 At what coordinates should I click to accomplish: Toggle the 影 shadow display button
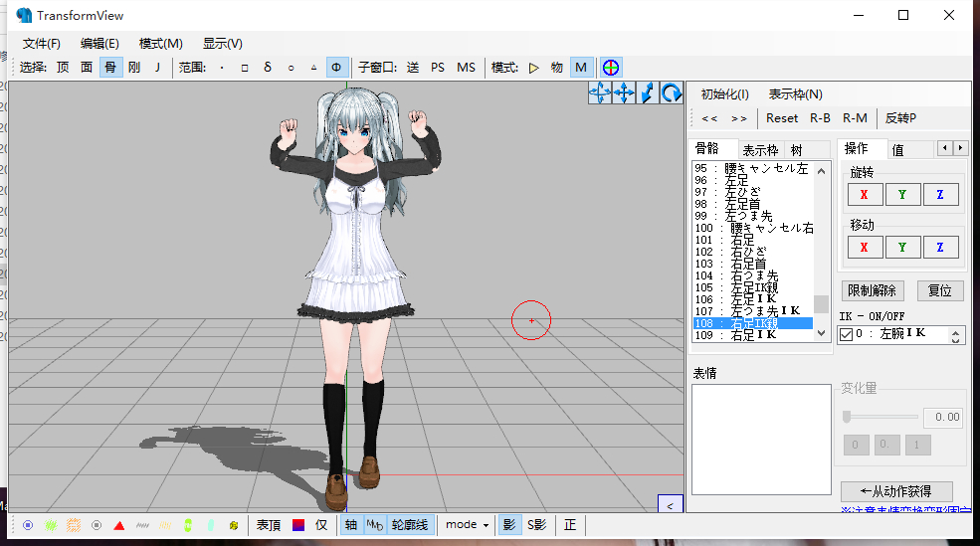(508, 524)
